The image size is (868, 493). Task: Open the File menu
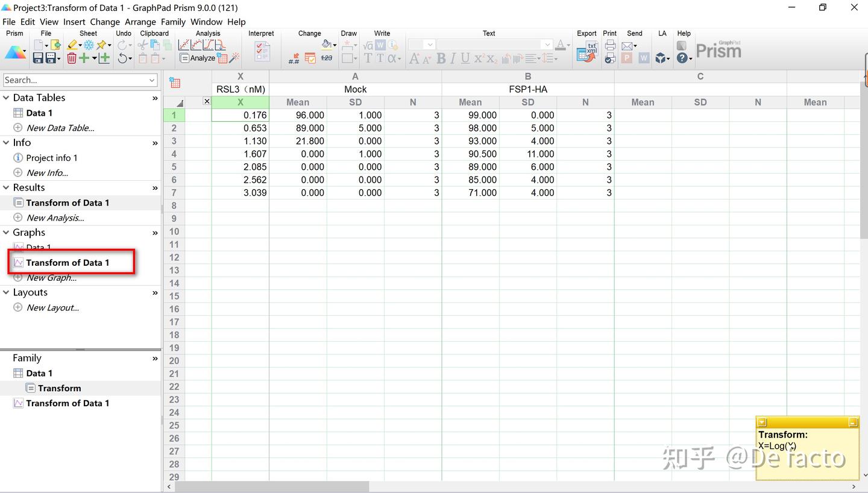[x=8, y=22]
